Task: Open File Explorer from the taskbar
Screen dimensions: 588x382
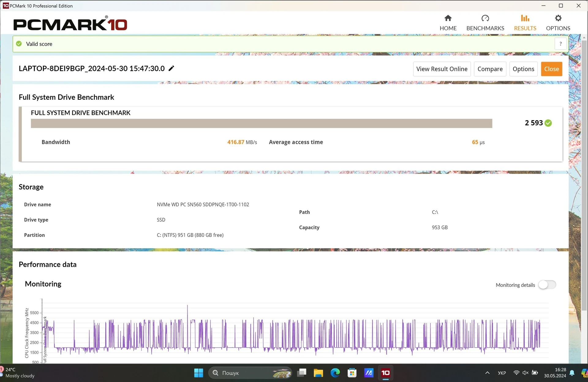Action: (x=318, y=373)
